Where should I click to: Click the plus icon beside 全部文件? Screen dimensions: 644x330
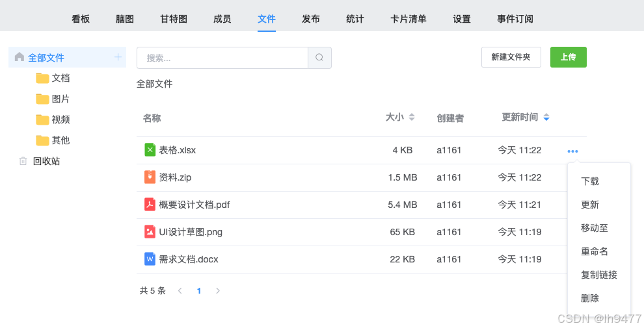click(x=118, y=57)
